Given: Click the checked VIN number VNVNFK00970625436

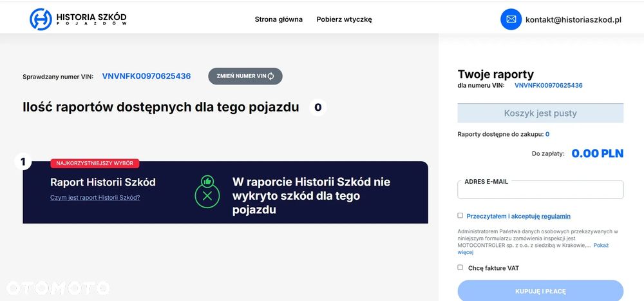Looking at the screenshot, I should 146,76.
